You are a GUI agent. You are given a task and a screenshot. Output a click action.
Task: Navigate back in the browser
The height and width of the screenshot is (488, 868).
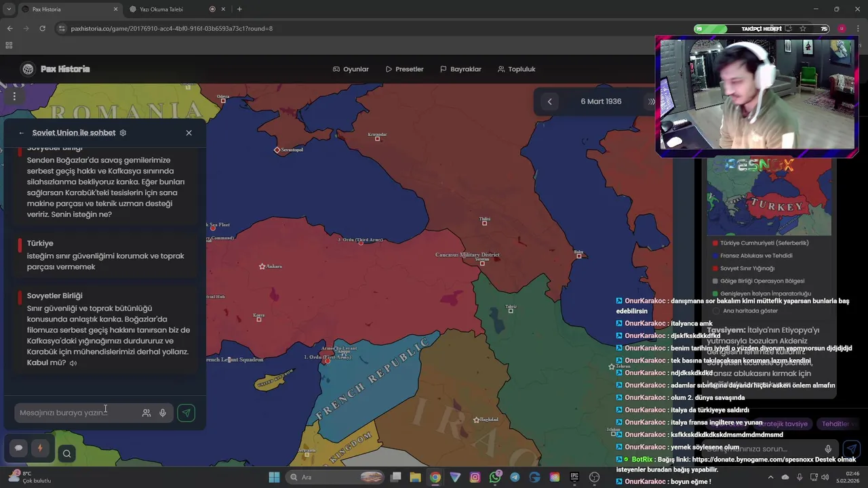point(9,28)
